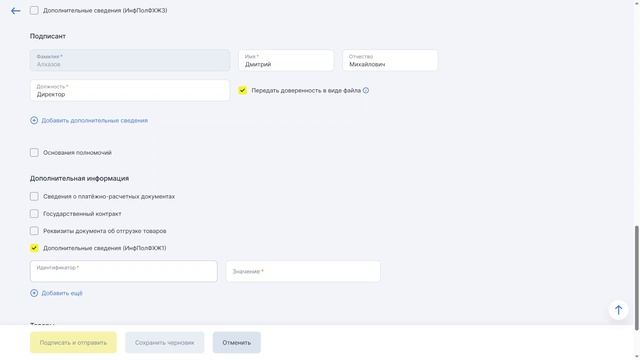This screenshot has height=360, width=640.
Task: Open info tooltip next to доверенность checkbox
Action: 366,91
